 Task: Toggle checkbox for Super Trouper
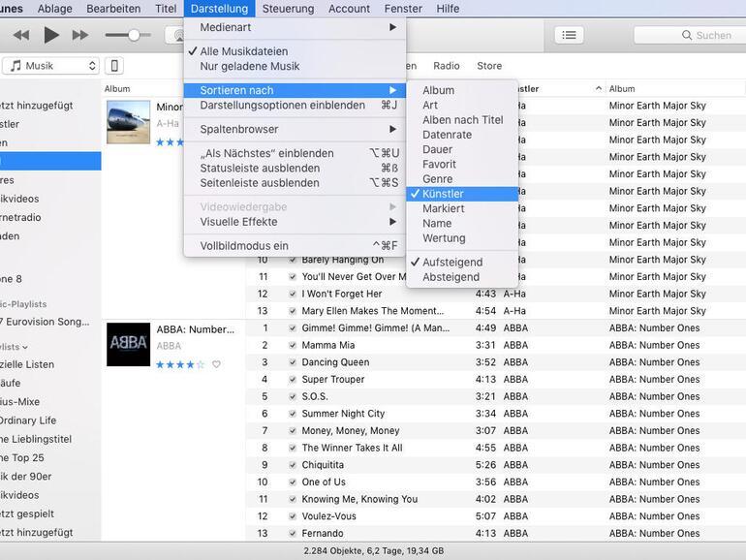[x=293, y=380]
